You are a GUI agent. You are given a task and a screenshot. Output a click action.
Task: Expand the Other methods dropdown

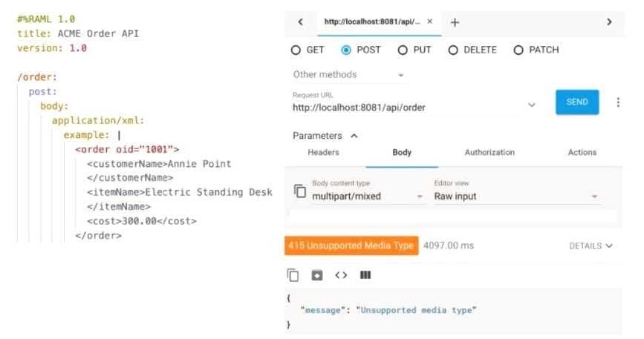348,75
